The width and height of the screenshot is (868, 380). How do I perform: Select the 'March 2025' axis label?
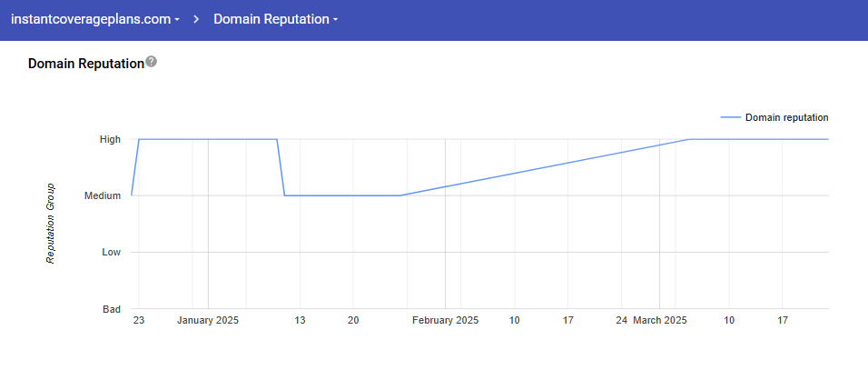(x=660, y=321)
